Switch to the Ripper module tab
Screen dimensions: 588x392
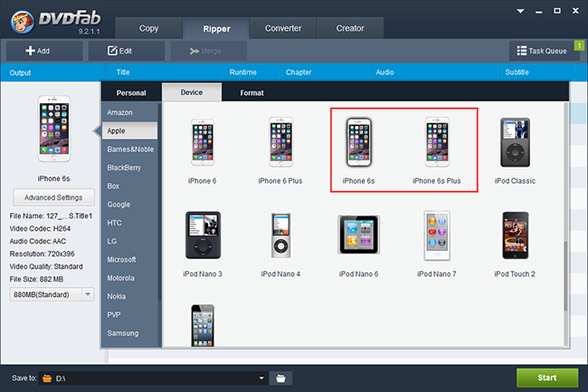[x=216, y=28]
